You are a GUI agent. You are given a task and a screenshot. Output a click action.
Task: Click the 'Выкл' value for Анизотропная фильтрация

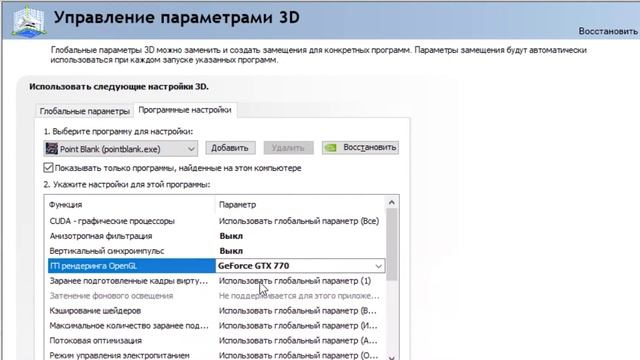tap(231, 236)
